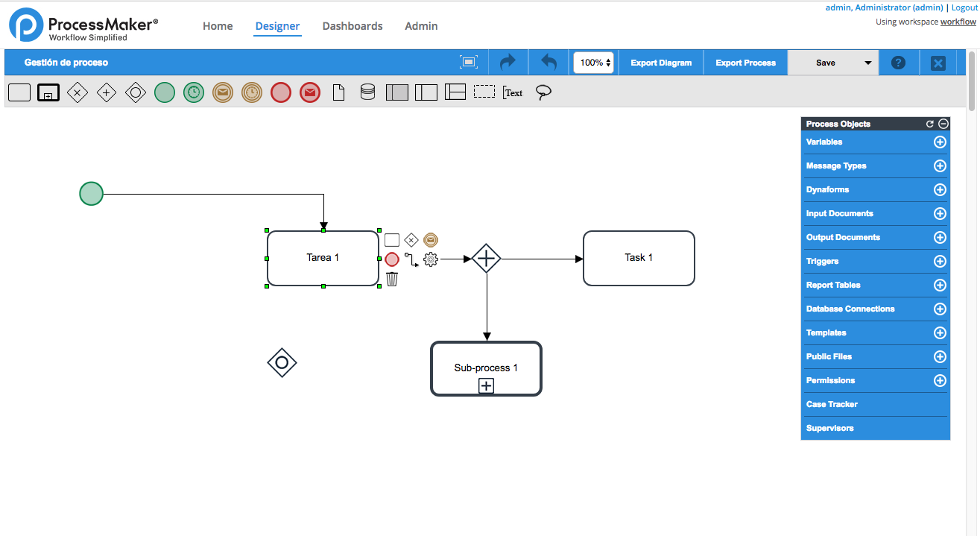Add a new Database Connection with plus icon

click(x=940, y=309)
